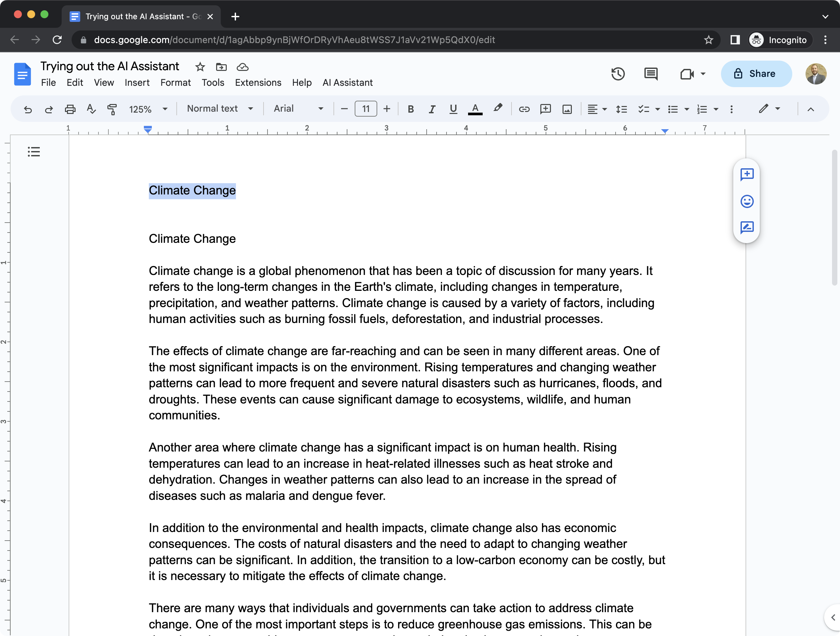Bookmark this page with the address bar star
The image size is (840, 636).
pos(708,40)
